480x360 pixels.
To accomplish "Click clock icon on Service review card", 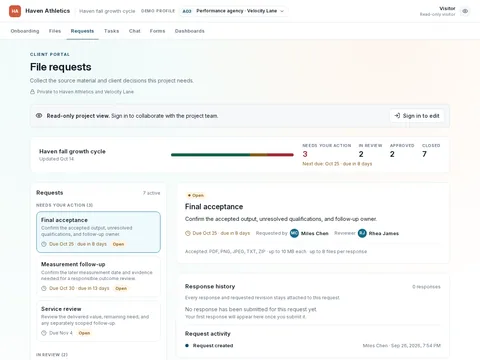I will [x=44, y=333].
